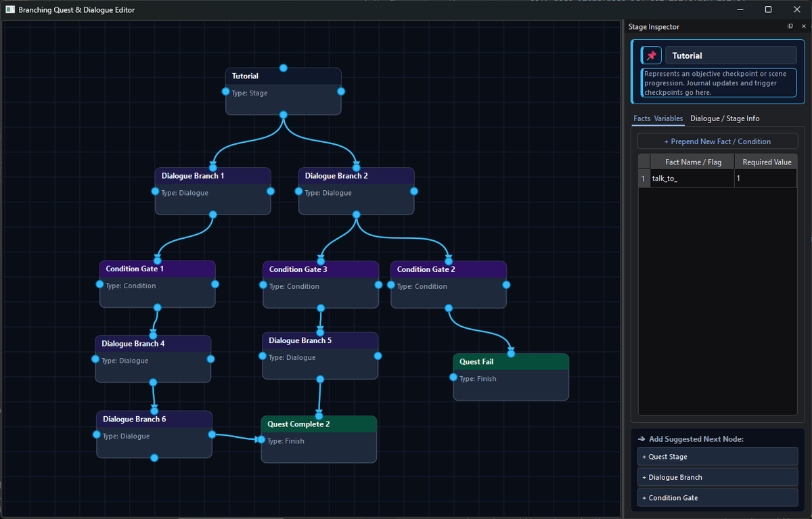Click the left port of Quest Complete 2
812x519 pixels.
pyautogui.click(x=261, y=440)
